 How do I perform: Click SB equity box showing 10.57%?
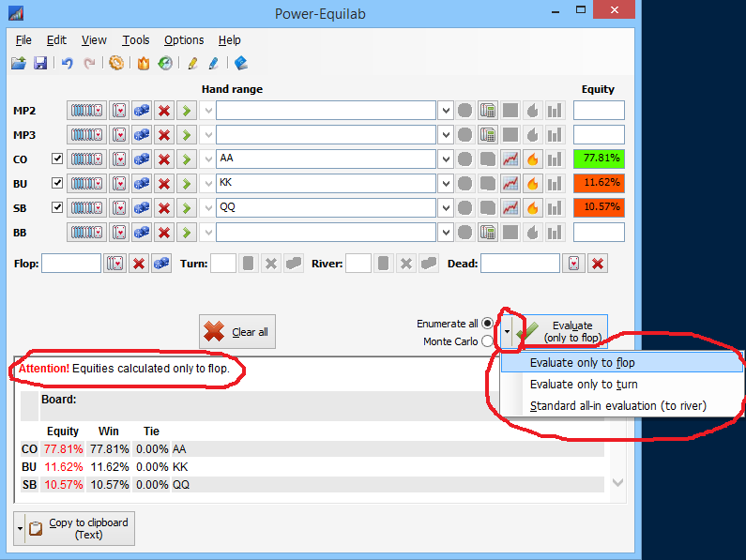pos(599,207)
